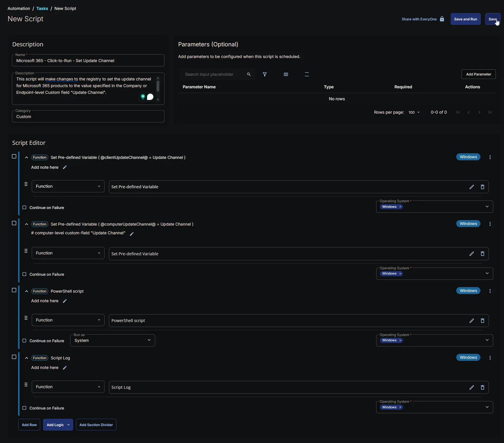Open the parameters filter icon

(x=265, y=74)
